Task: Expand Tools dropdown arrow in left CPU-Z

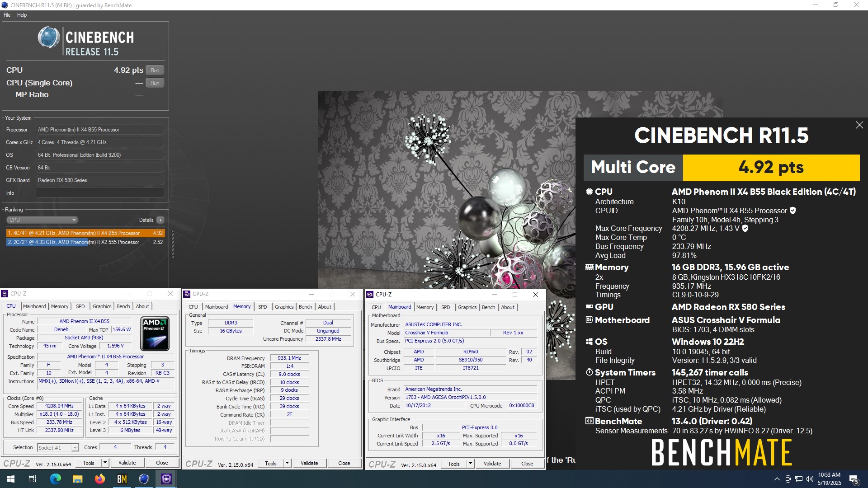Action: point(105,463)
